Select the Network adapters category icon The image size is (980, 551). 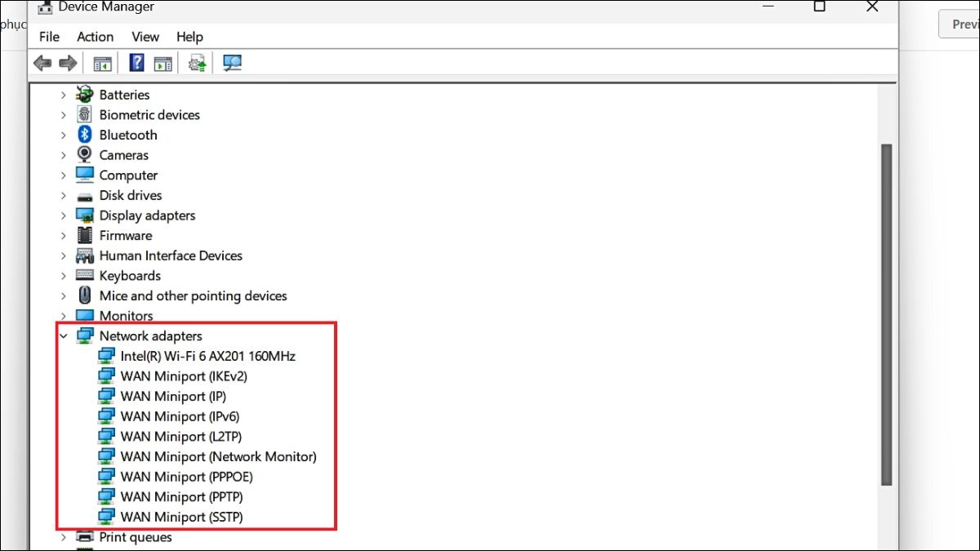[85, 335]
